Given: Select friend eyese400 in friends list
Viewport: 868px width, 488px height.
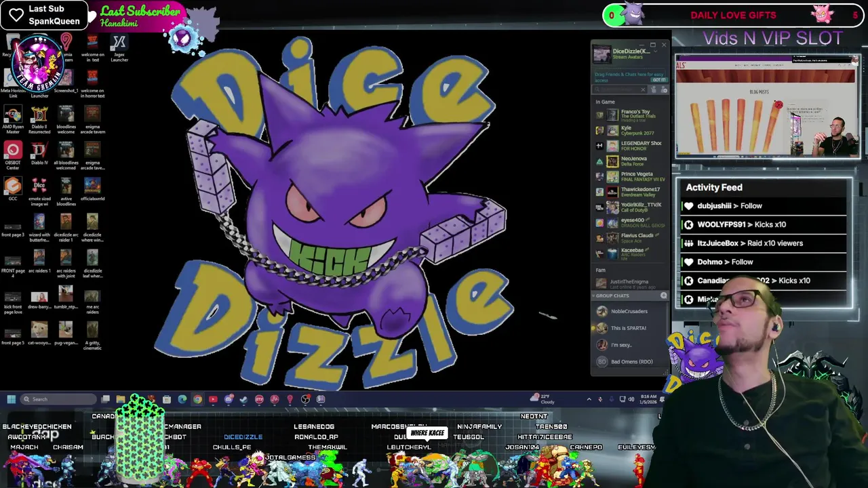Looking at the screenshot, I should [x=631, y=223].
